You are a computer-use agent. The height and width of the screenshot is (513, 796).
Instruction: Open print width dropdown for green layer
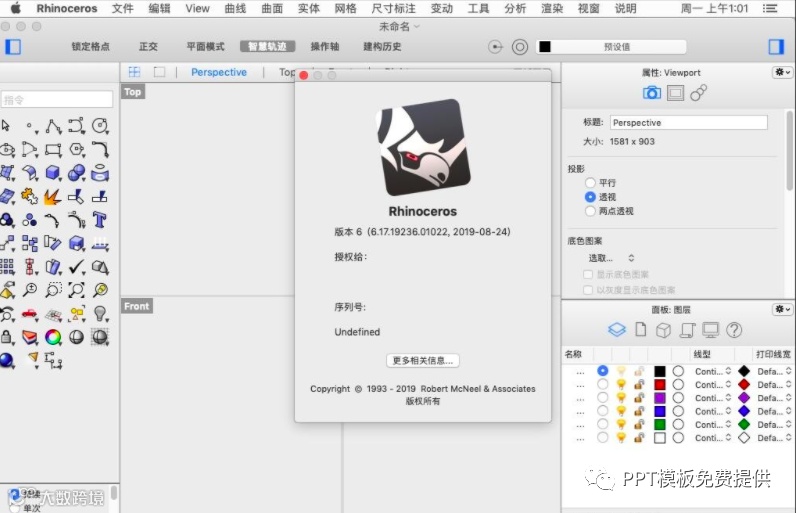774,424
